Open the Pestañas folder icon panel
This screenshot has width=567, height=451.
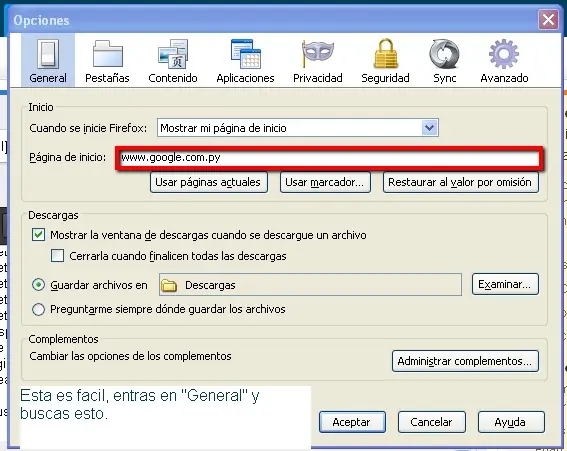click(107, 60)
